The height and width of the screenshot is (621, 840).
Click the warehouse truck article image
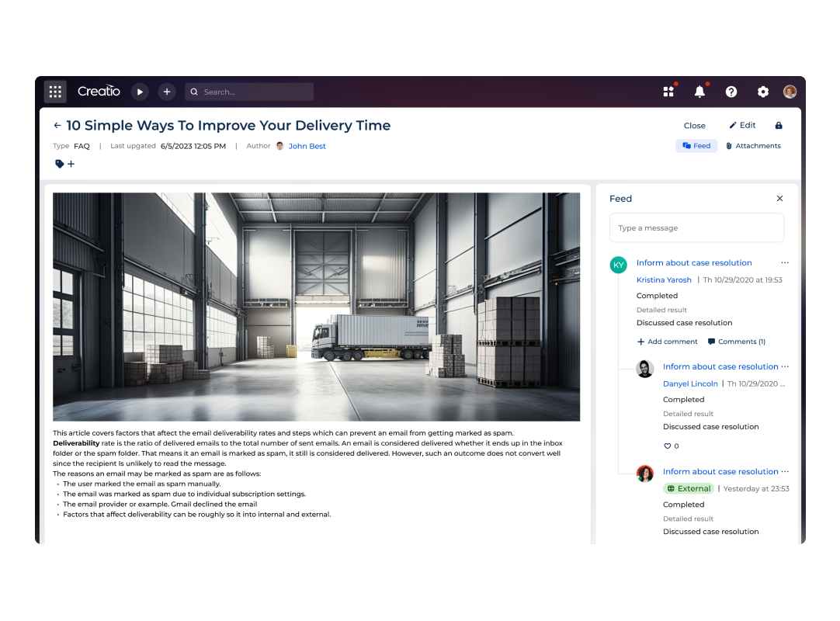pyautogui.click(x=316, y=307)
